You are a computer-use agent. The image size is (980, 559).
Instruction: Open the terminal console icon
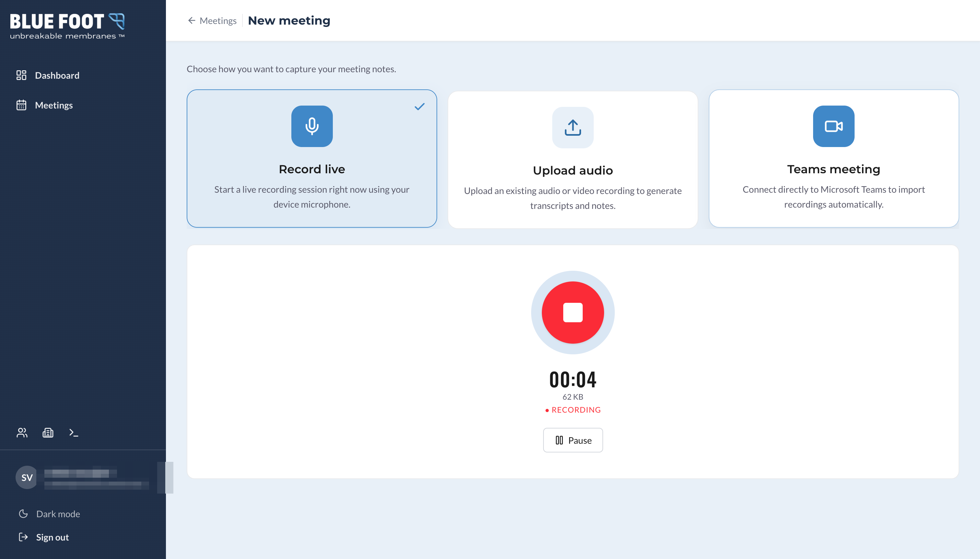(74, 433)
